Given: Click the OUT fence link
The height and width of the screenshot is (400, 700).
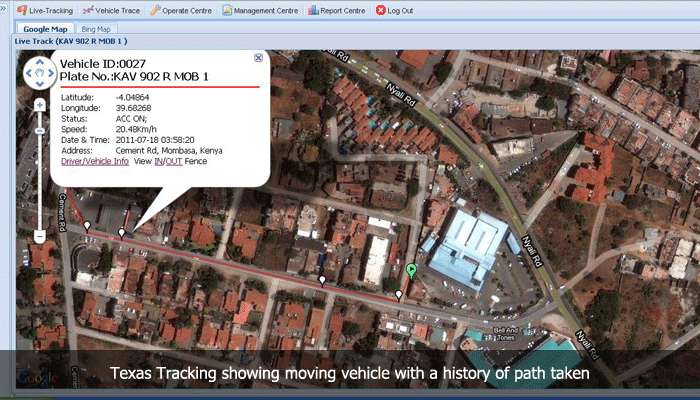Looking at the screenshot, I should click(x=174, y=161).
